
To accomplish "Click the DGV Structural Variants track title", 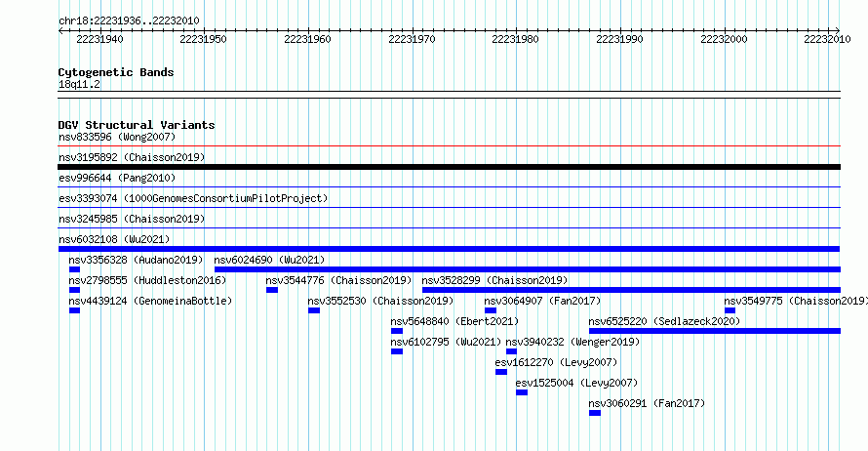I will tap(137, 125).
